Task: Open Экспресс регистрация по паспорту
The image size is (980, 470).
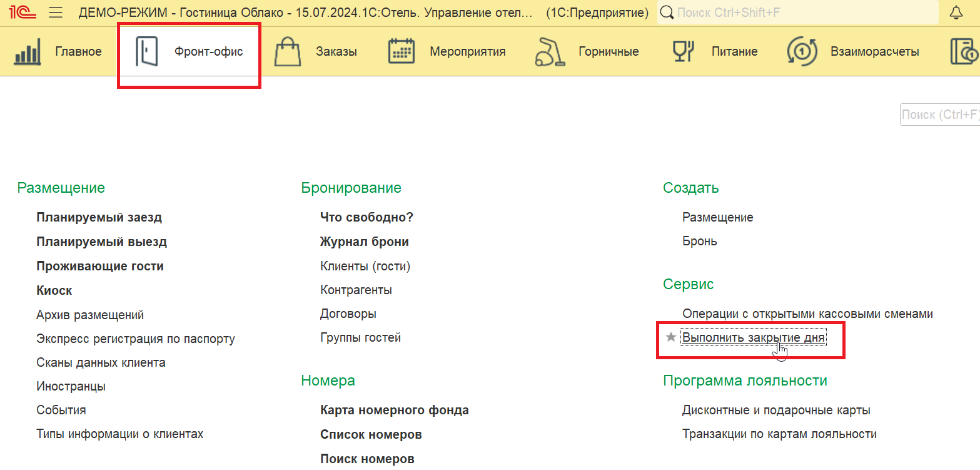Action: (136, 339)
